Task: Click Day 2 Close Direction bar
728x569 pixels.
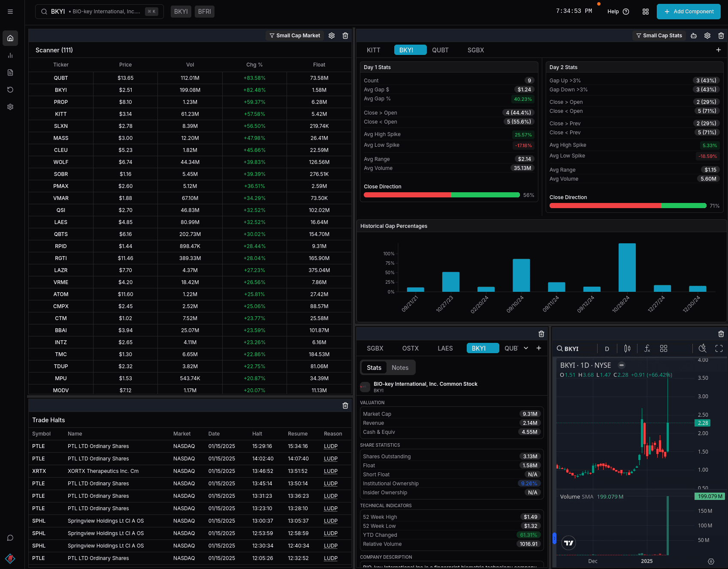Action: pos(628,206)
